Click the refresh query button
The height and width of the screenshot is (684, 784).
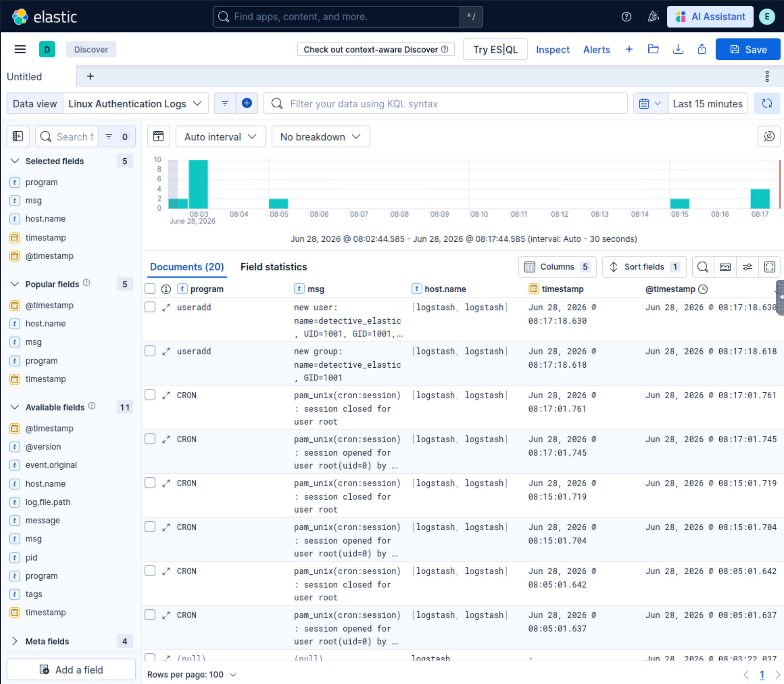point(767,103)
